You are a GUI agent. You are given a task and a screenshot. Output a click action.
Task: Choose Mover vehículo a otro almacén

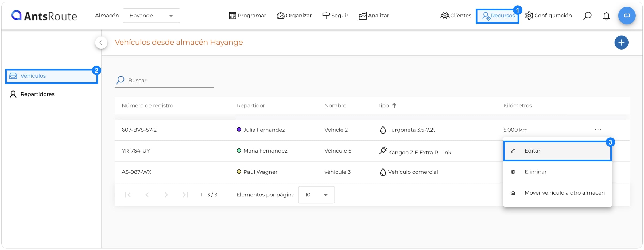tap(557, 193)
